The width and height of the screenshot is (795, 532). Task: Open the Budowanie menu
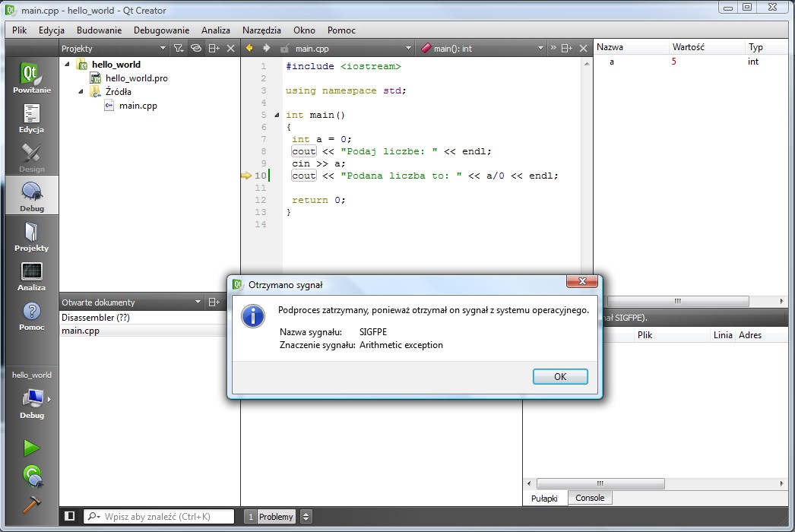[x=99, y=30]
